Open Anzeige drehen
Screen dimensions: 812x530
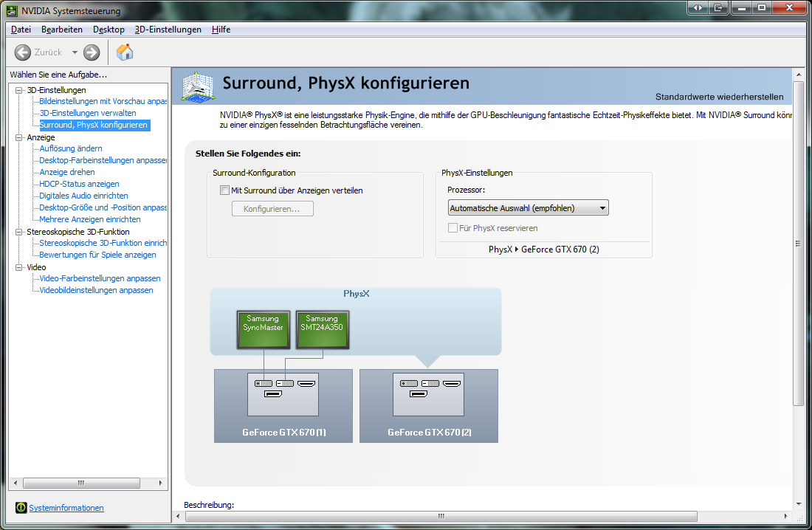point(67,172)
